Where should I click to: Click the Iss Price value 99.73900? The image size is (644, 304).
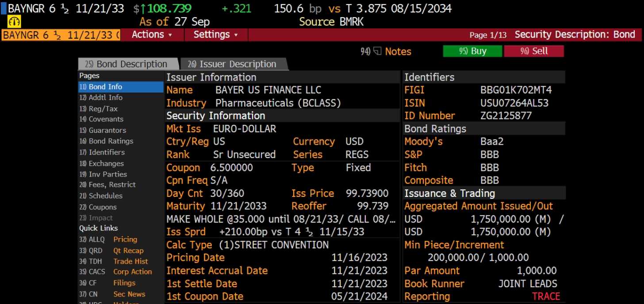[367, 193]
